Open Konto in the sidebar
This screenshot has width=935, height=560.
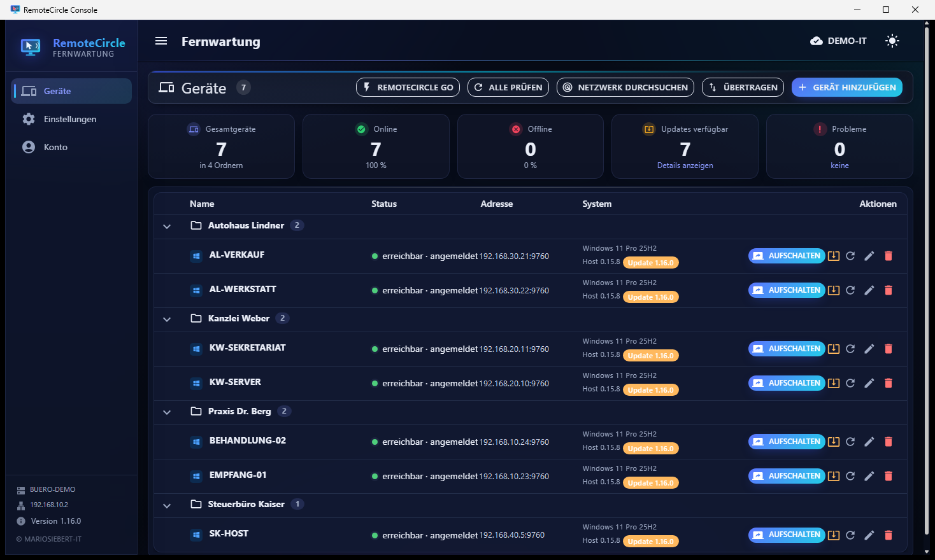72,147
